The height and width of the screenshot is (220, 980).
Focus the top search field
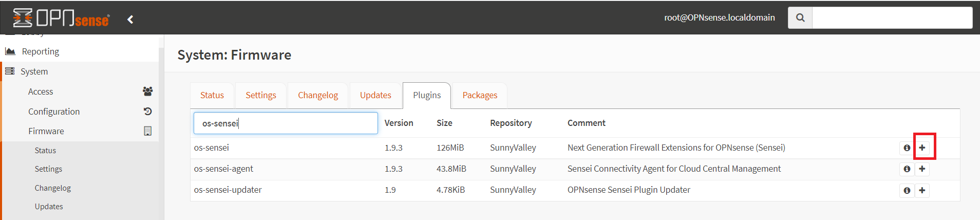[892, 17]
